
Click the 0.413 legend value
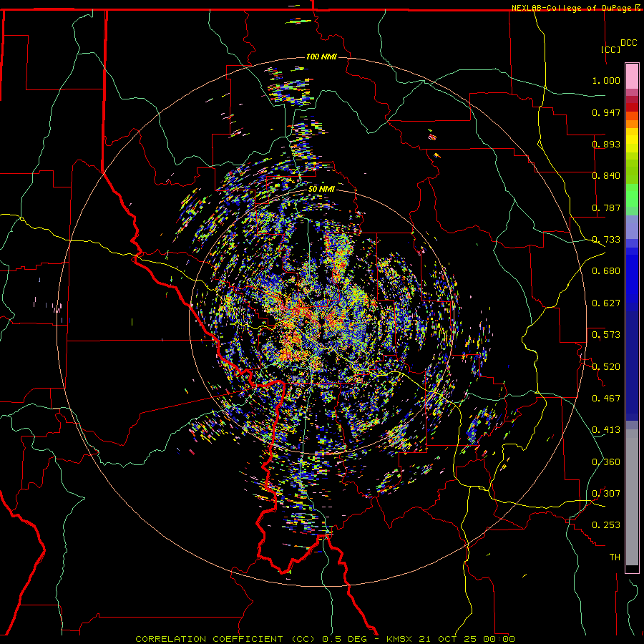click(606, 430)
